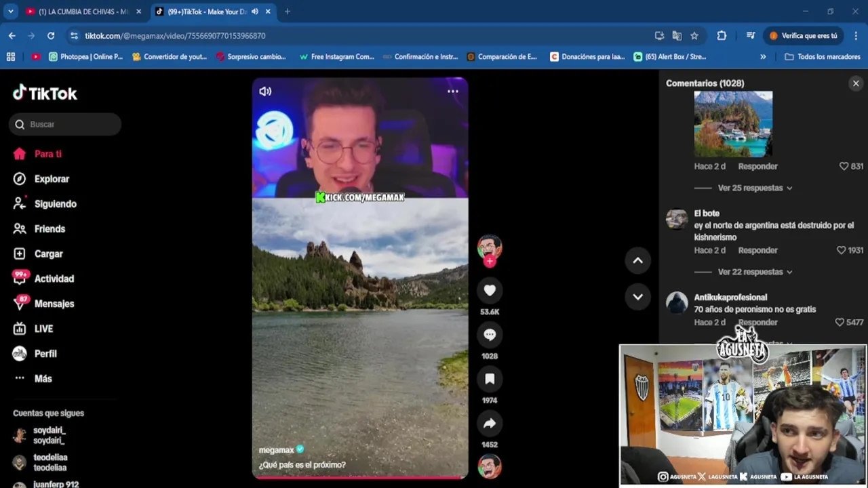Bookmark this page with star icon
This screenshot has height=488, width=868.
click(694, 36)
